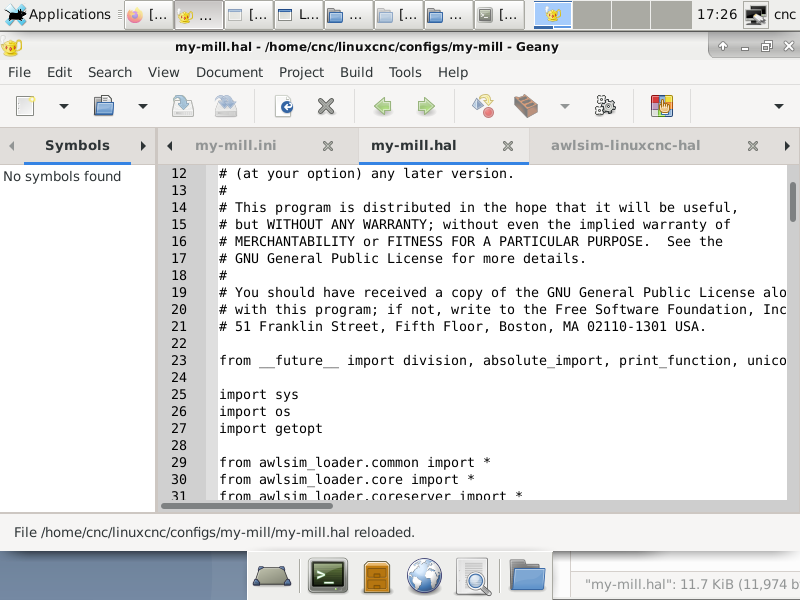Launch the terminal from the dock

click(x=327, y=576)
